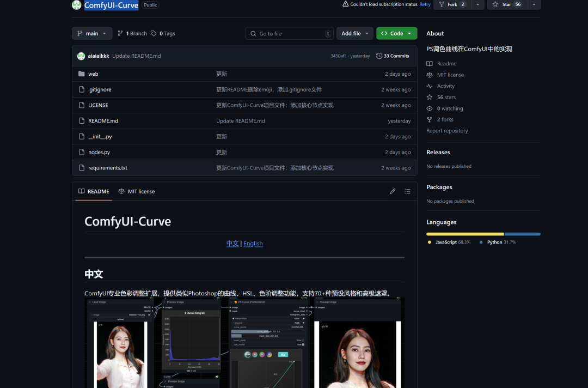Click the file icon beside nodes.py
Viewport: 588px width, 388px height.
point(81,152)
